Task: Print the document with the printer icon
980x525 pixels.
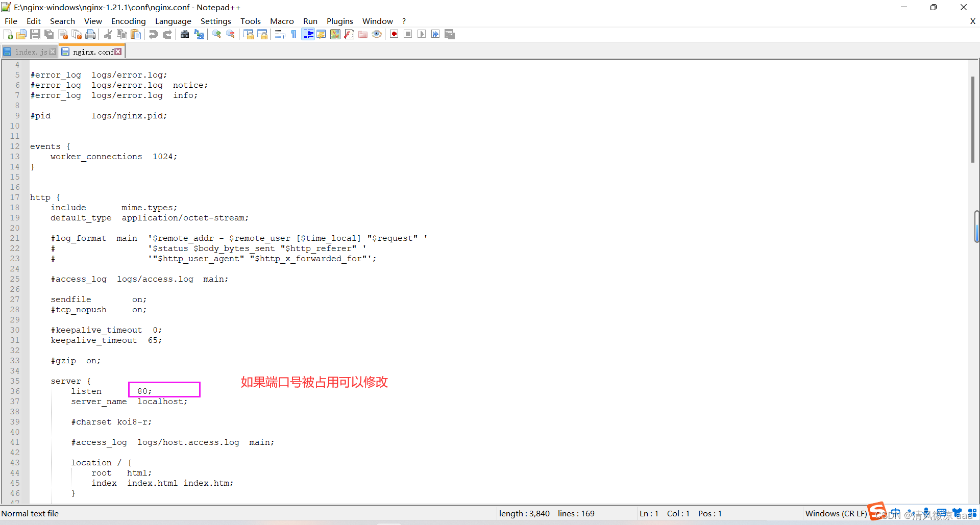Action: click(x=91, y=34)
